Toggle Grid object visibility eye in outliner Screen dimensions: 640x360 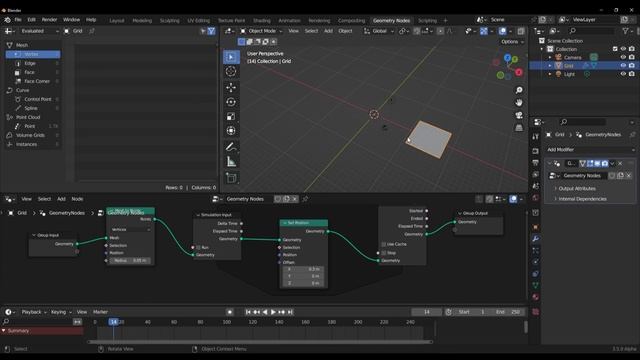tap(623, 66)
